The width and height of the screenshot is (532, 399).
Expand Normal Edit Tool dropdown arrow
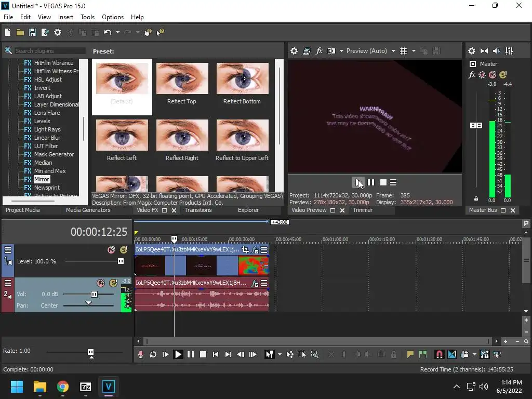click(x=280, y=354)
